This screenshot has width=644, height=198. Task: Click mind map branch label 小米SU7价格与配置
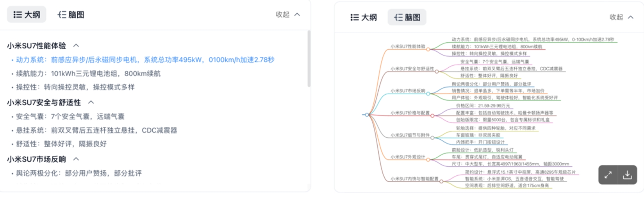410,113
